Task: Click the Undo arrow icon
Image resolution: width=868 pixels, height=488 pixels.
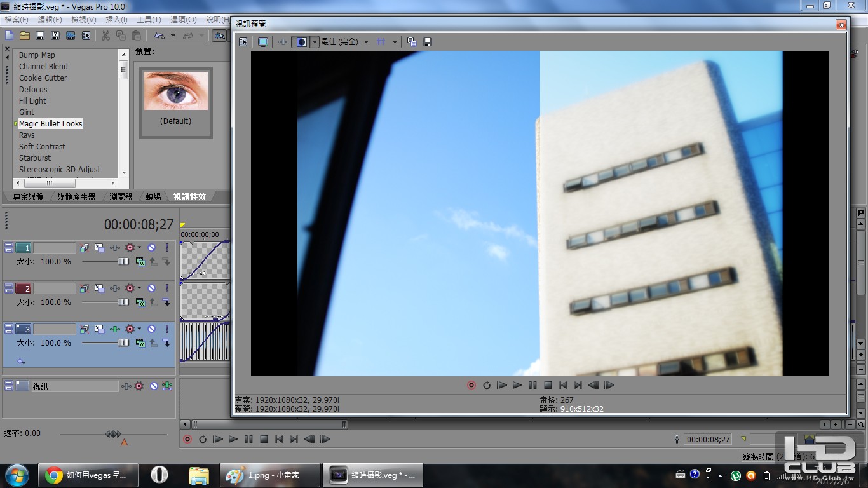Action: [159, 36]
